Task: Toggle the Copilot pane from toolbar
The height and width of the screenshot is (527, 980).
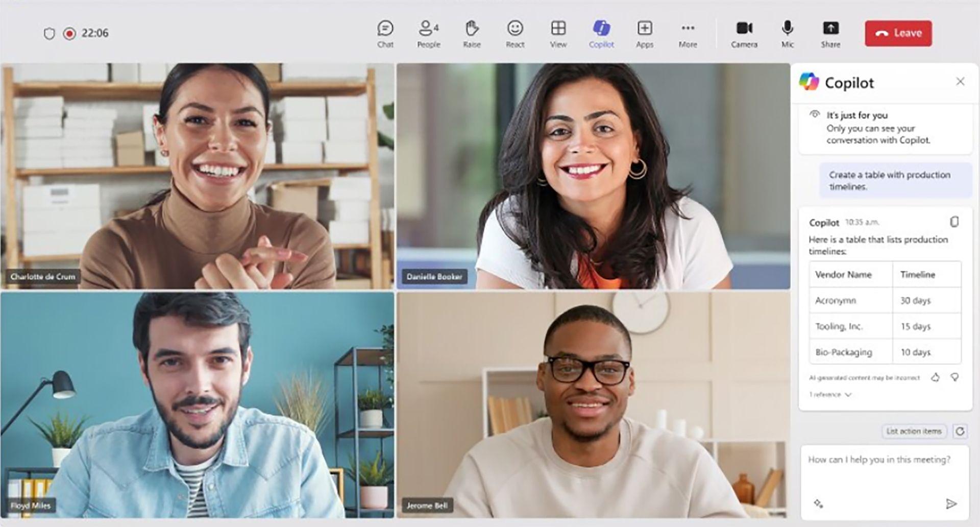Action: (601, 34)
